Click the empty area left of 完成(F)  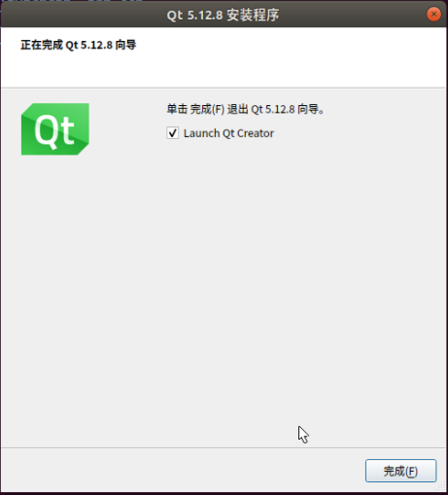tap(182, 471)
